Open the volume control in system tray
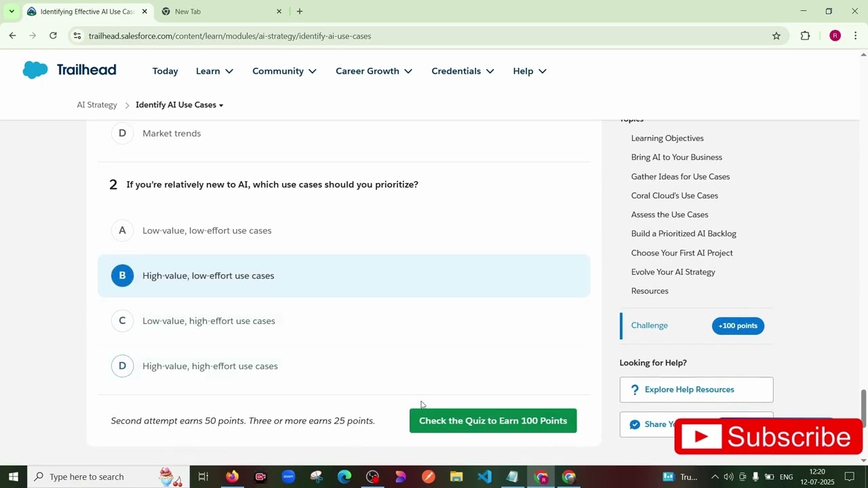This screenshot has height=488, width=868. click(728, 477)
